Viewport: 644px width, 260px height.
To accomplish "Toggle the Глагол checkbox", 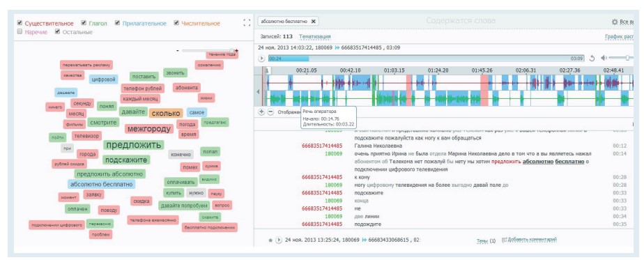I will coord(84,23).
